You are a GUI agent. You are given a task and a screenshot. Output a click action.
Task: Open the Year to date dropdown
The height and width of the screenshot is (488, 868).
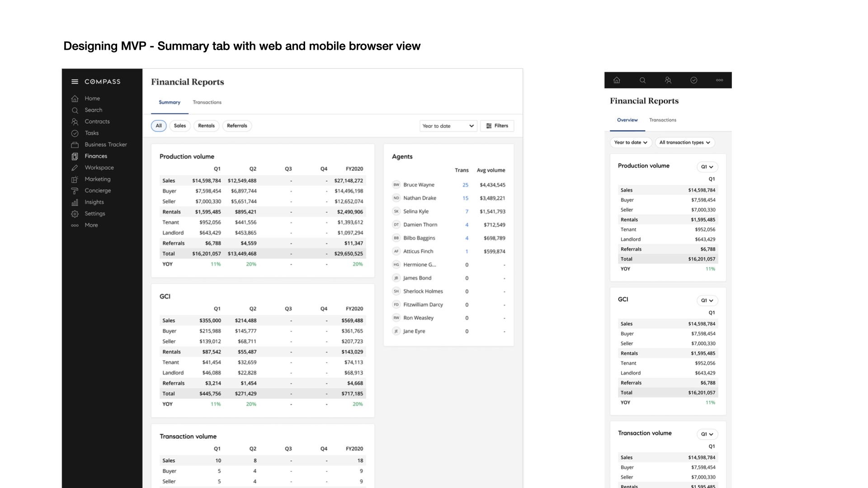[x=448, y=126]
